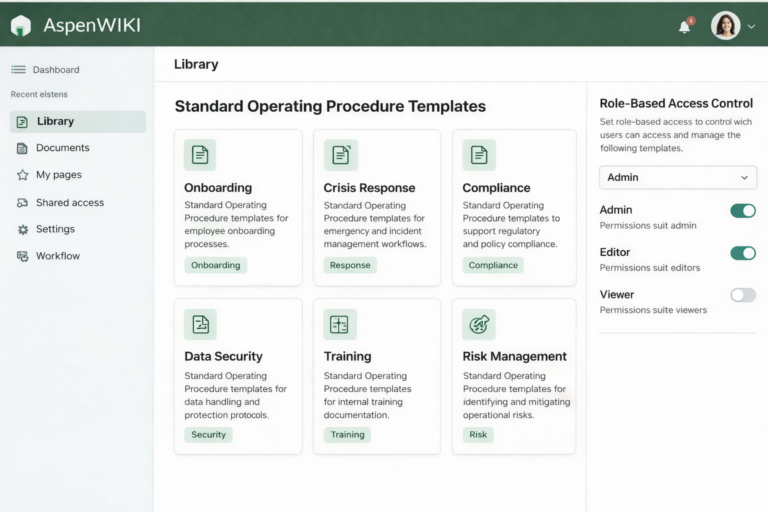Click the Crisis Response template icon
This screenshot has width=768, height=512.
[x=340, y=155]
